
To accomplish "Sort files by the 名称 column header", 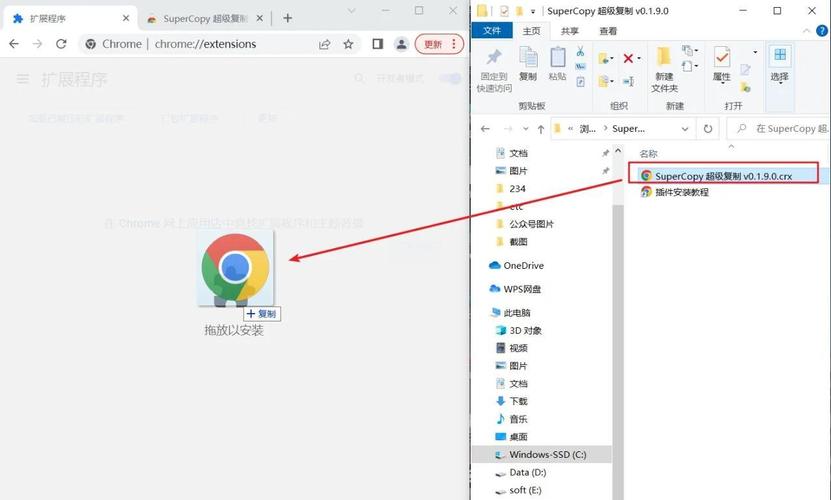I will pos(648,154).
